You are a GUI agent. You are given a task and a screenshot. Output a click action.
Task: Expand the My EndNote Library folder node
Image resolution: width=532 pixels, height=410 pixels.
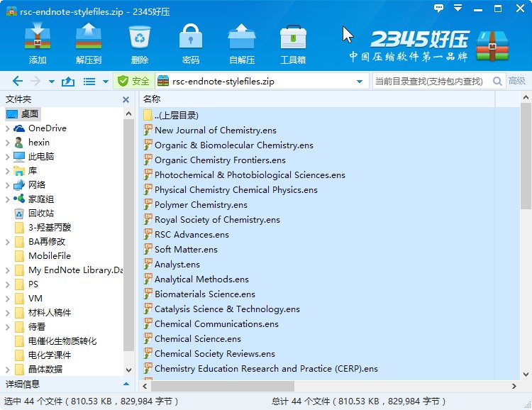click(8, 270)
